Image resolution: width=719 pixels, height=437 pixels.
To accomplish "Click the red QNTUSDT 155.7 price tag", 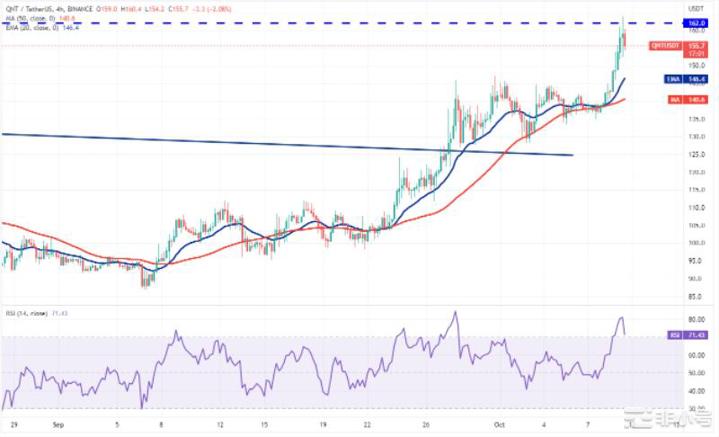I will coord(665,46).
